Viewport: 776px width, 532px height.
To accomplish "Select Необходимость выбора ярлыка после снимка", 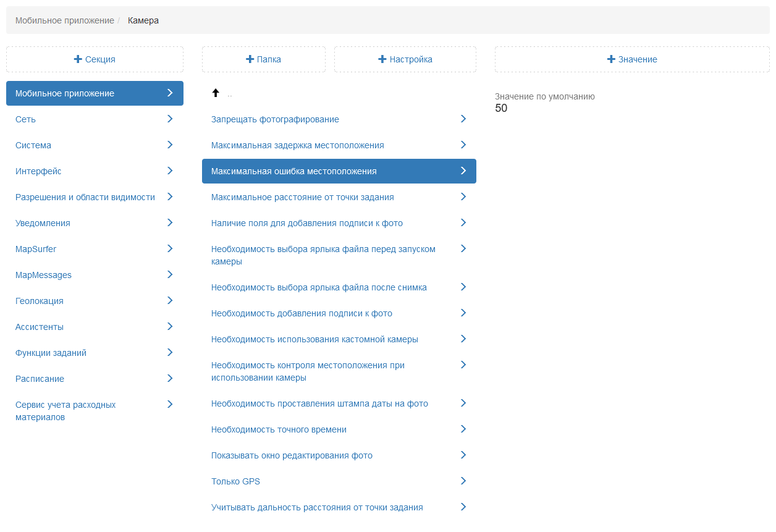I will pyautogui.click(x=339, y=287).
